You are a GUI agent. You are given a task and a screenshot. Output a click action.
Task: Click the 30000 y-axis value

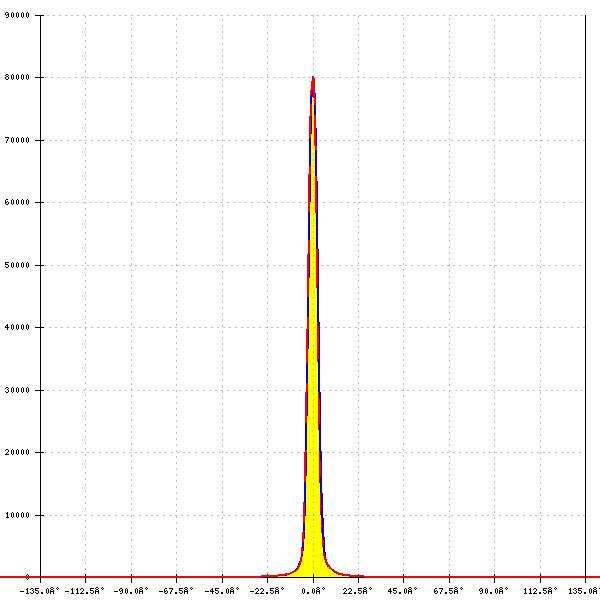(x=17, y=390)
